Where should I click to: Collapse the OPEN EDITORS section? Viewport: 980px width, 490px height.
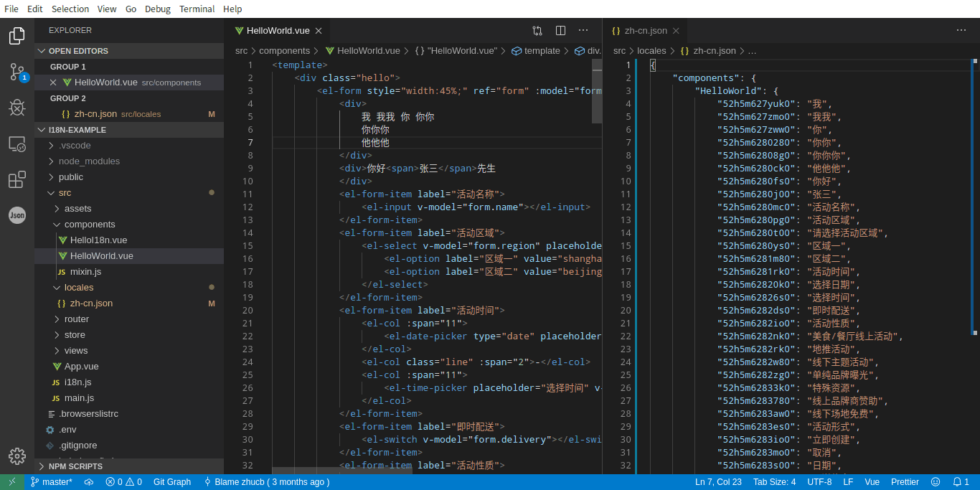point(78,51)
